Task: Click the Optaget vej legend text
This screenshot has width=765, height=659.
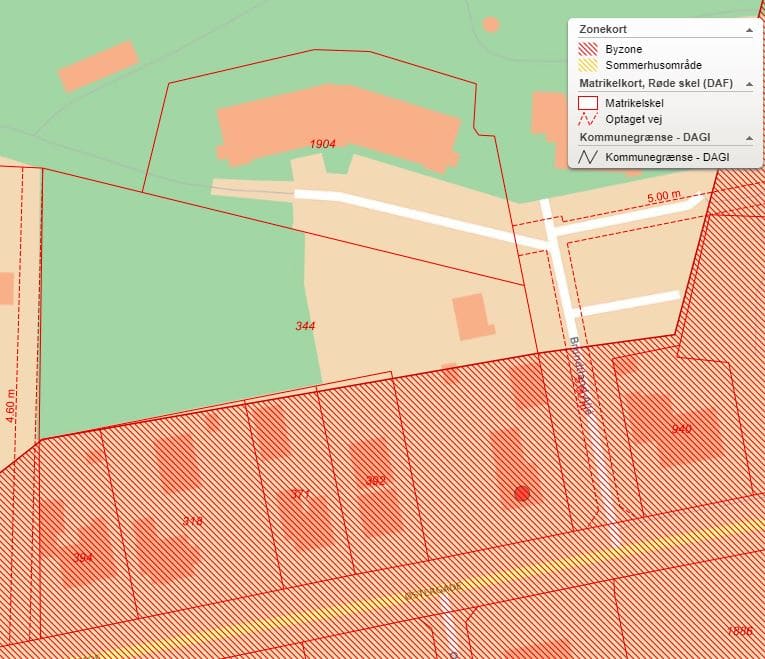Action: click(634, 118)
